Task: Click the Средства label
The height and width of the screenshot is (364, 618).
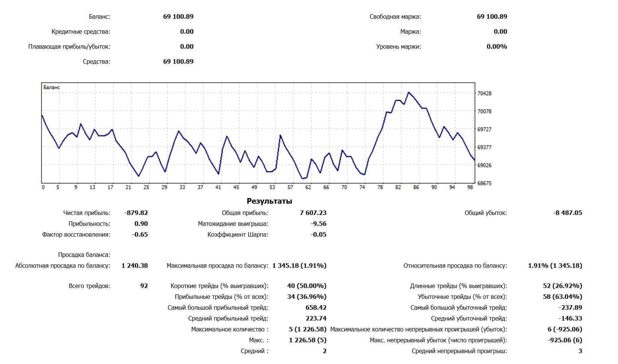Action: [x=96, y=61]
